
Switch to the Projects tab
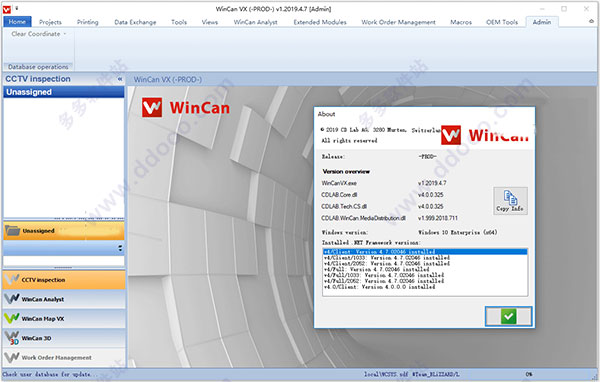pos(50,22)
